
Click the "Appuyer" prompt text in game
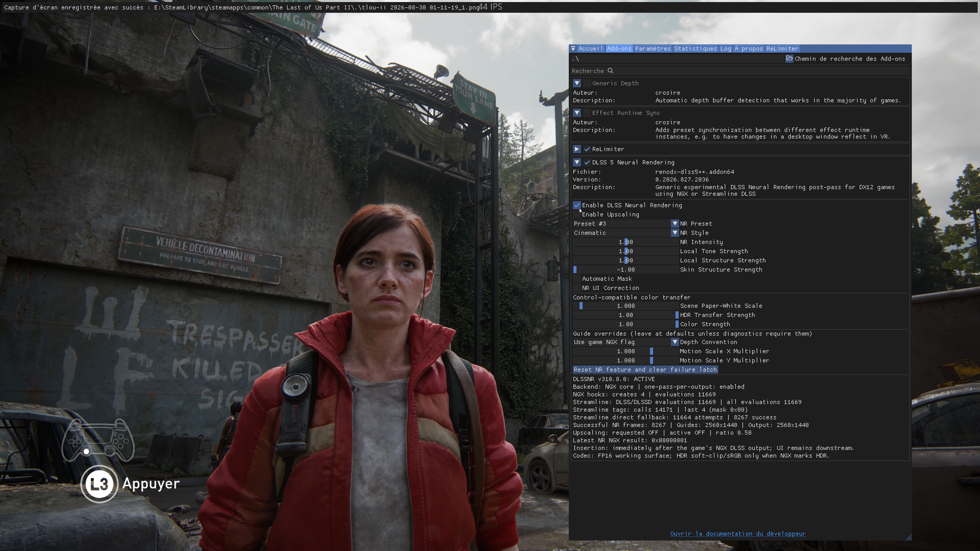[x=151, y=484]
